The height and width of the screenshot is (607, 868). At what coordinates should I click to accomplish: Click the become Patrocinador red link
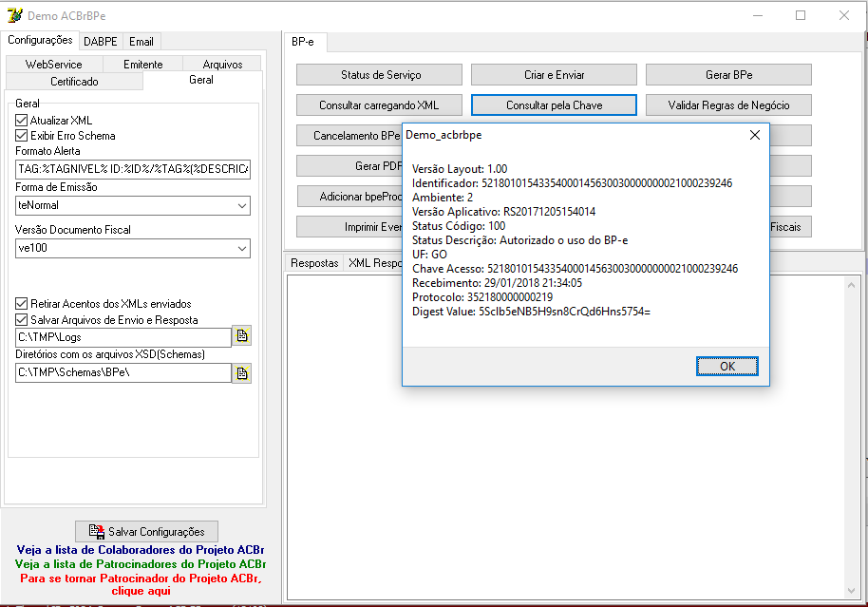click(x=141, y=584)
